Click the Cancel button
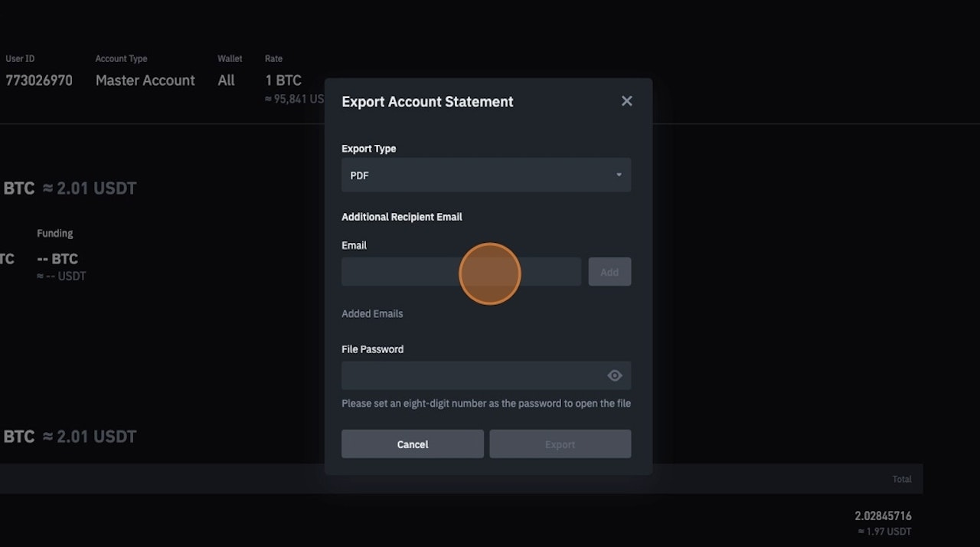 click(412, 444)
